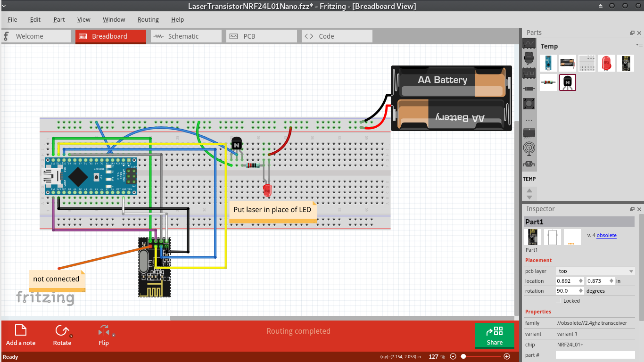The height and width of the screenshot is (362, 644).
Task: Open the square-wave chip parts bin
Action: [x=529, y=74]
